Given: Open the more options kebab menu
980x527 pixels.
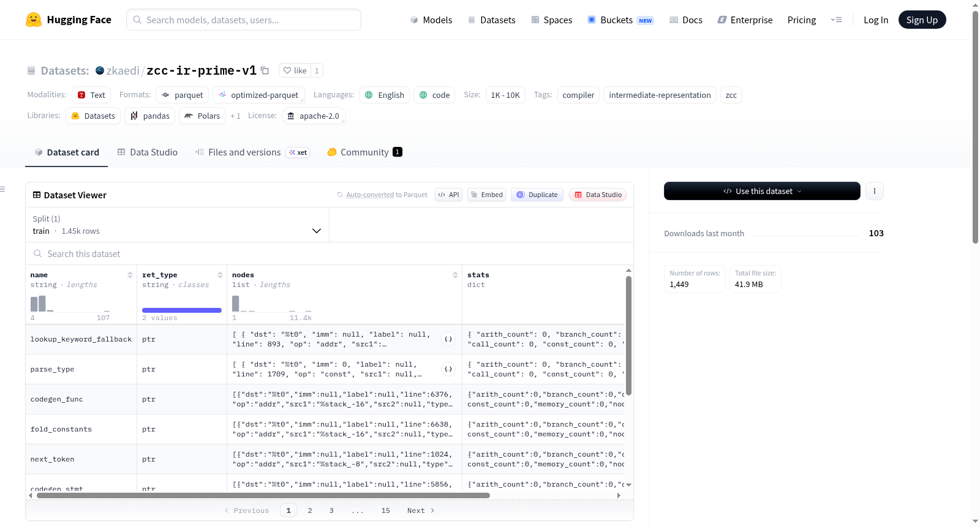Looking at the screenshot, I should (875, 191).
